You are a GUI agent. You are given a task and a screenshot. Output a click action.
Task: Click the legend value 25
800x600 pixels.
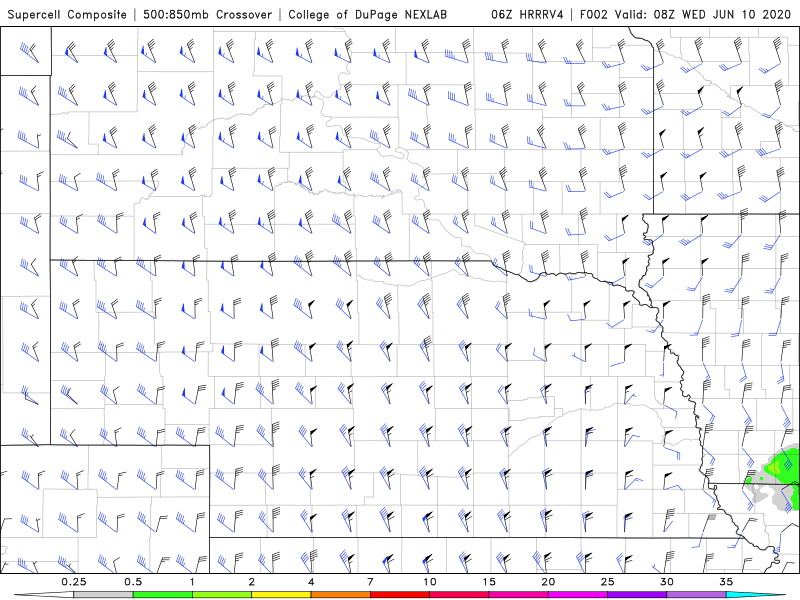(607, 582)
